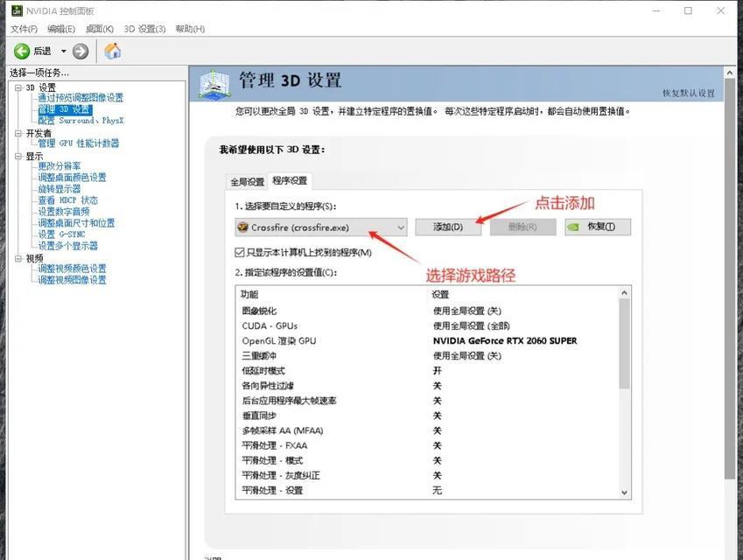The width and height of the screenshot is (743, 560).
Task: Select the 图像锐化 setting row
Action: coord(427,311)
